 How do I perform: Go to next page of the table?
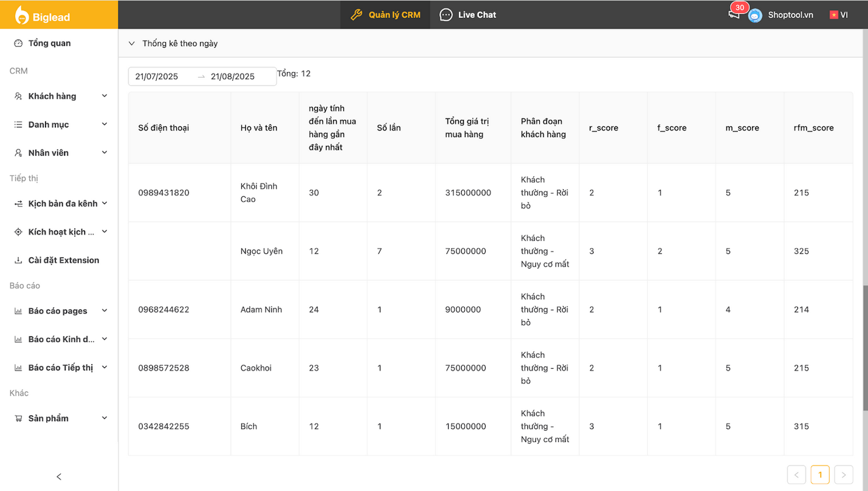point(844,475)
